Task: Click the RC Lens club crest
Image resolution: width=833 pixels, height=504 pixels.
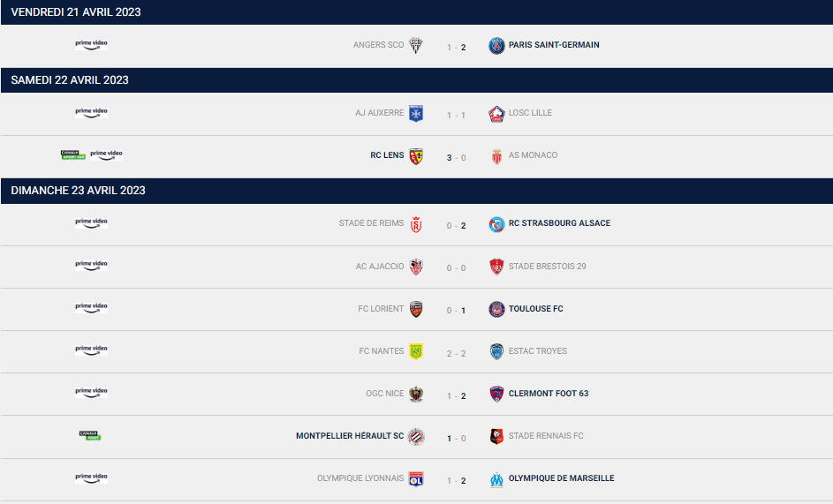Action: tap(416, 156)
